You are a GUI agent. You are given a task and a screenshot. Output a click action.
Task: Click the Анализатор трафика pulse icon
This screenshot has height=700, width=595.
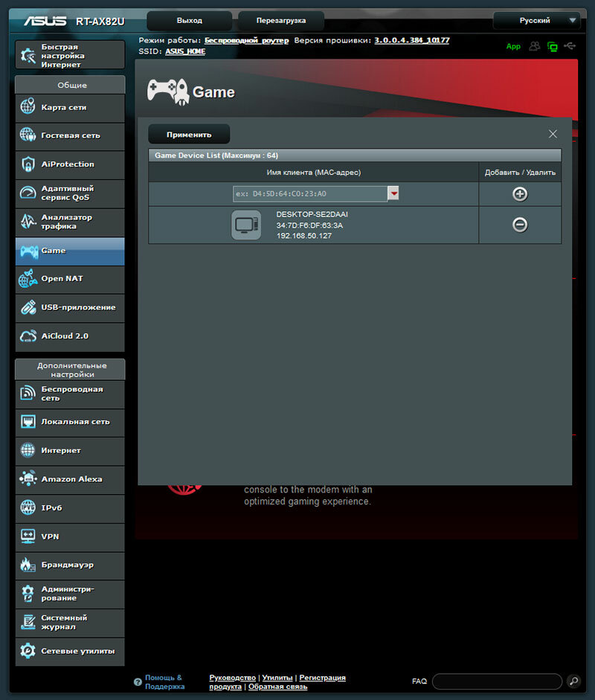28,222
